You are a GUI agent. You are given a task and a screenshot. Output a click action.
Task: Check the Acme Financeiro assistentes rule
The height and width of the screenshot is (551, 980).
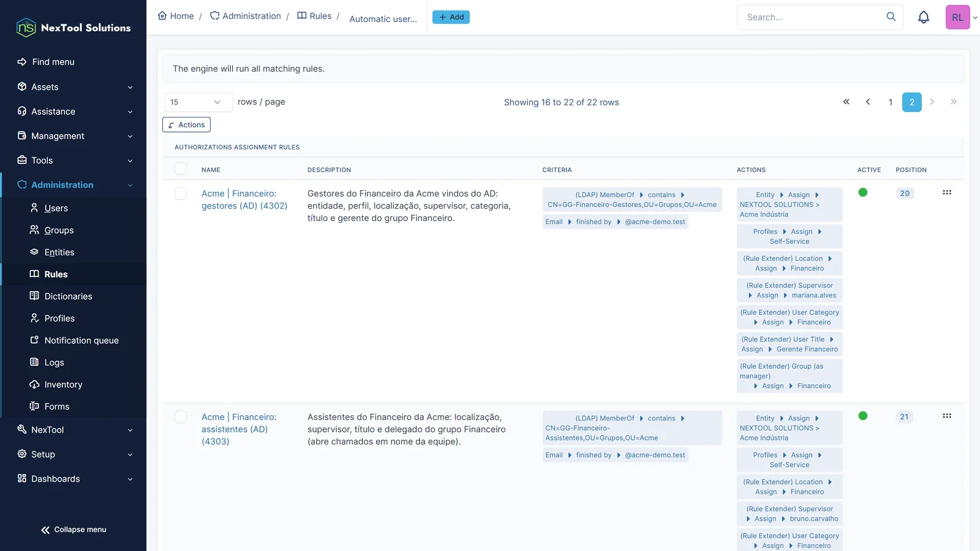coord(181,417)
